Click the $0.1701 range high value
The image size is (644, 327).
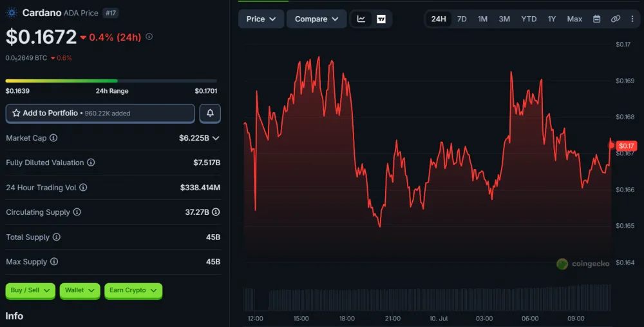[x=206, y=91]
